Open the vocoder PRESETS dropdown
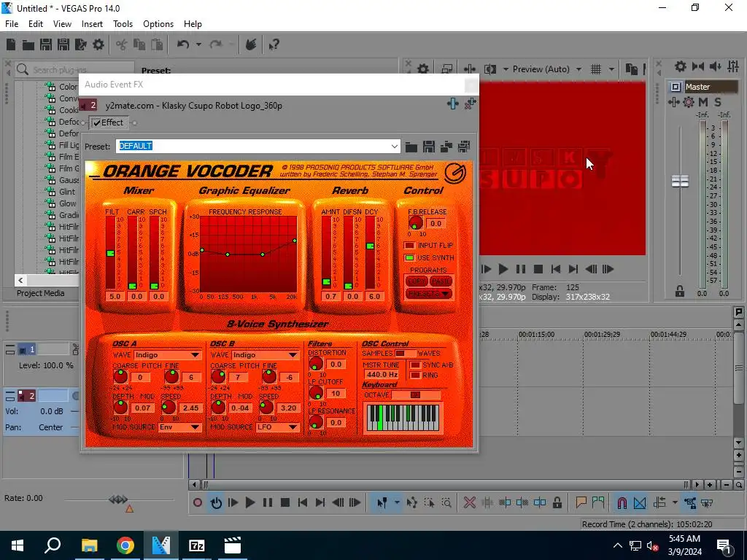This screenshot has width=747, height=560. (x=427, y=294)
